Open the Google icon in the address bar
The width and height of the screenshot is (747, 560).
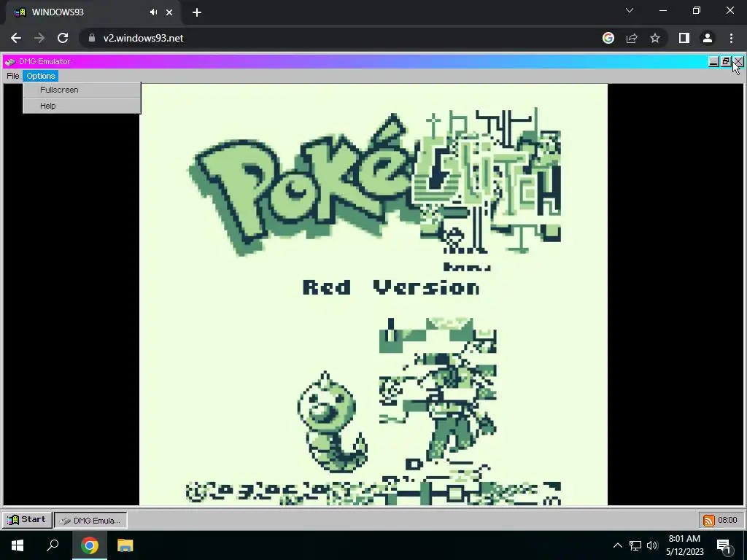[x=608, y=38]
